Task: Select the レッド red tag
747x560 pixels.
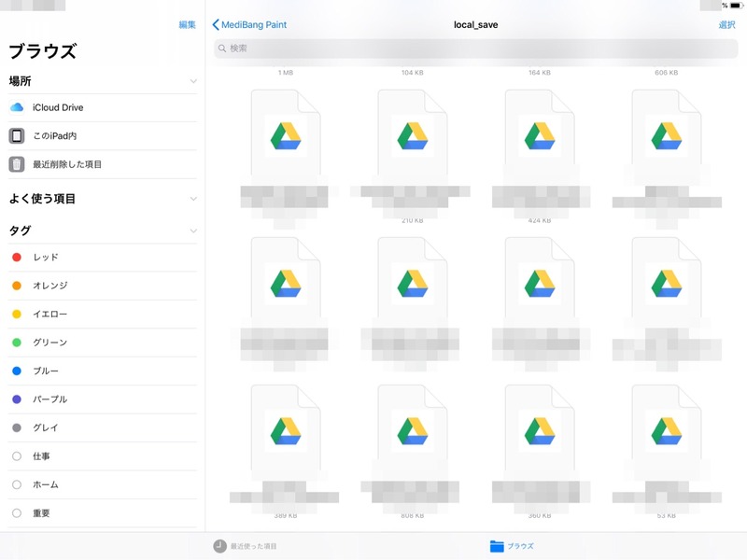Action: [103, 258]
